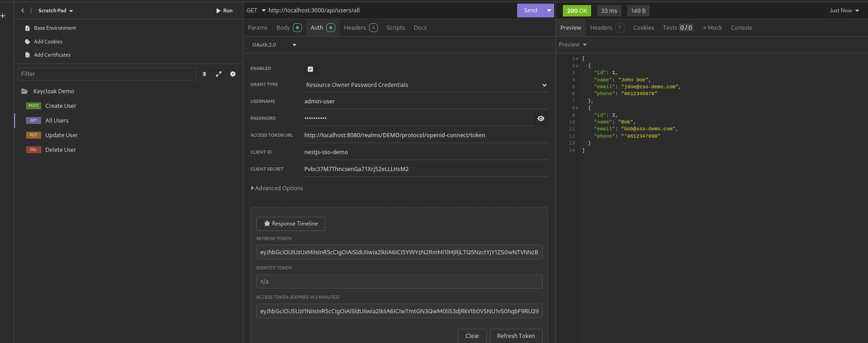This screenshot has width=868, height=343.
Task: Open the Delete User DEL request
Action: point(61,150)
